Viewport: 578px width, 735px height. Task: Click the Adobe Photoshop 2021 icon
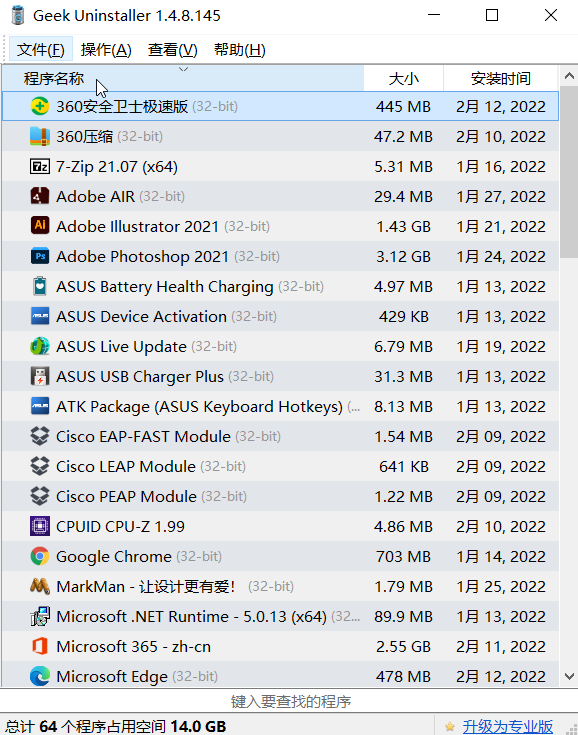click(40, 256)
